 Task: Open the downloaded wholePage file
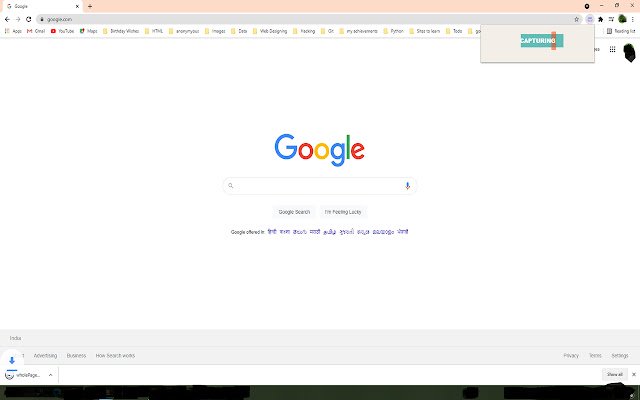pyautogui.click(x=23, y=375)
